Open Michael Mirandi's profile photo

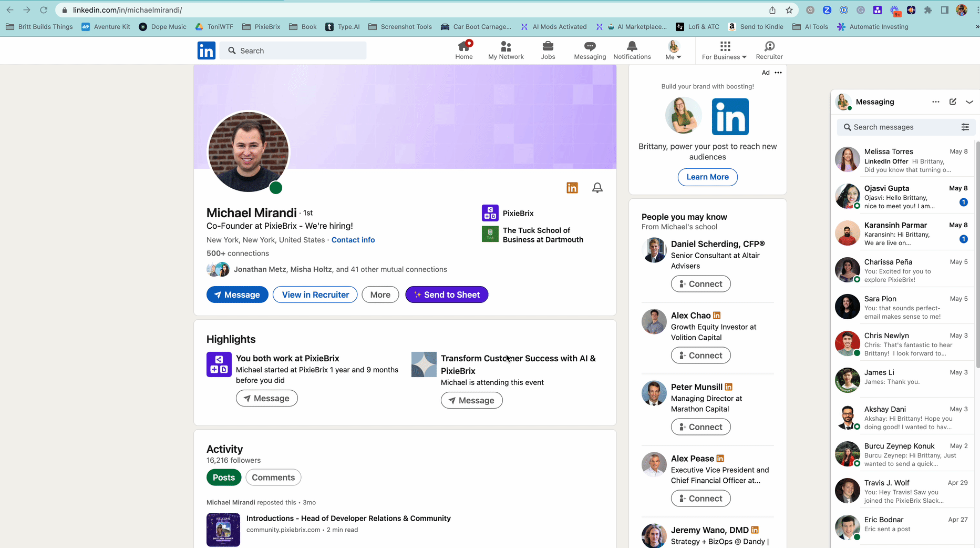click(x=248, y=151)
